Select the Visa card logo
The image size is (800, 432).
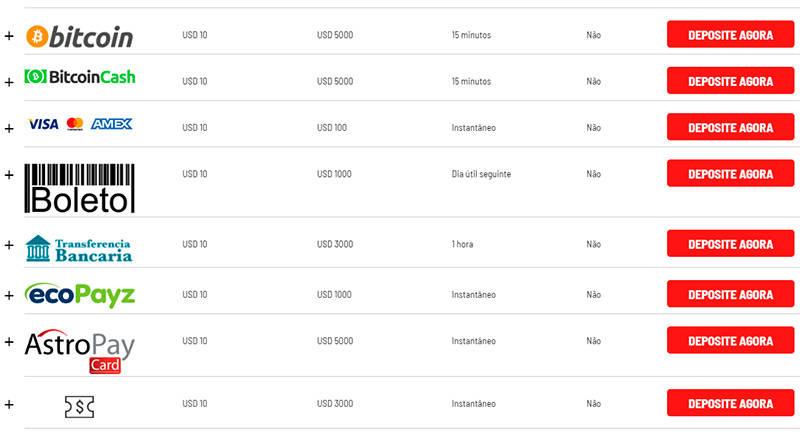coord(43,124)
